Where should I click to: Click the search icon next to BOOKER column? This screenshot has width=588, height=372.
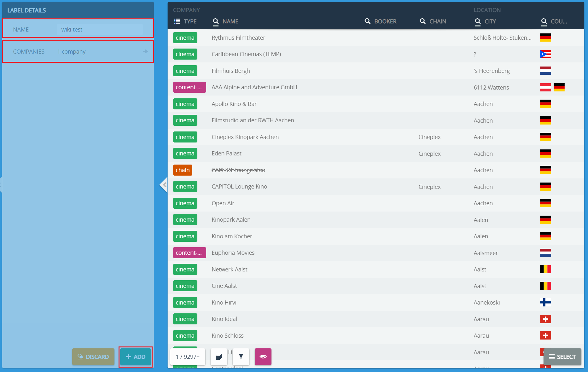367,21
